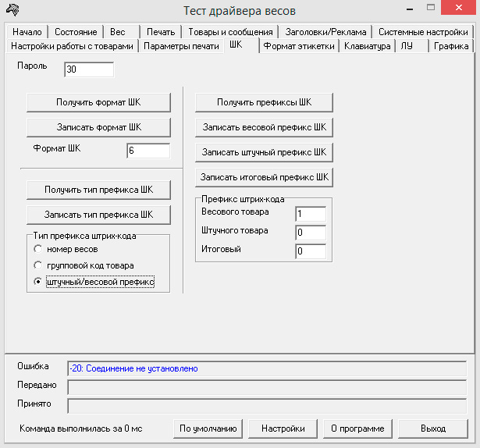Click the 'Получить префиксы ШК' button

point(264,102)
